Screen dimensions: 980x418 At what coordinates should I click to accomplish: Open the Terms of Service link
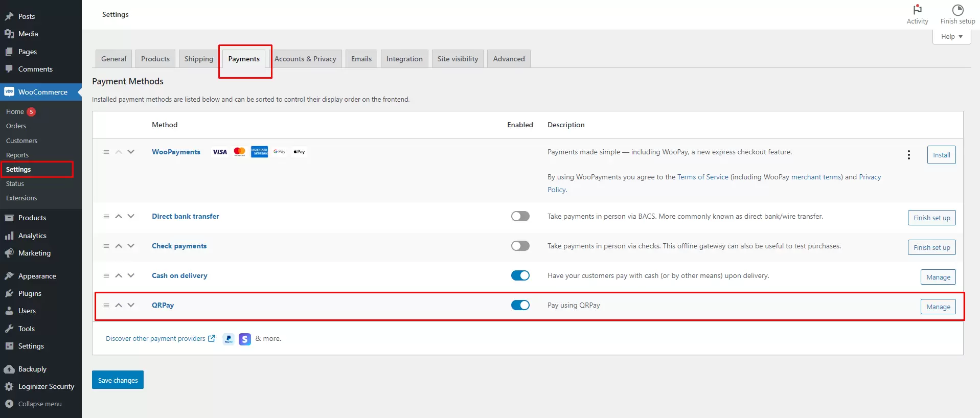coord(702,177)
